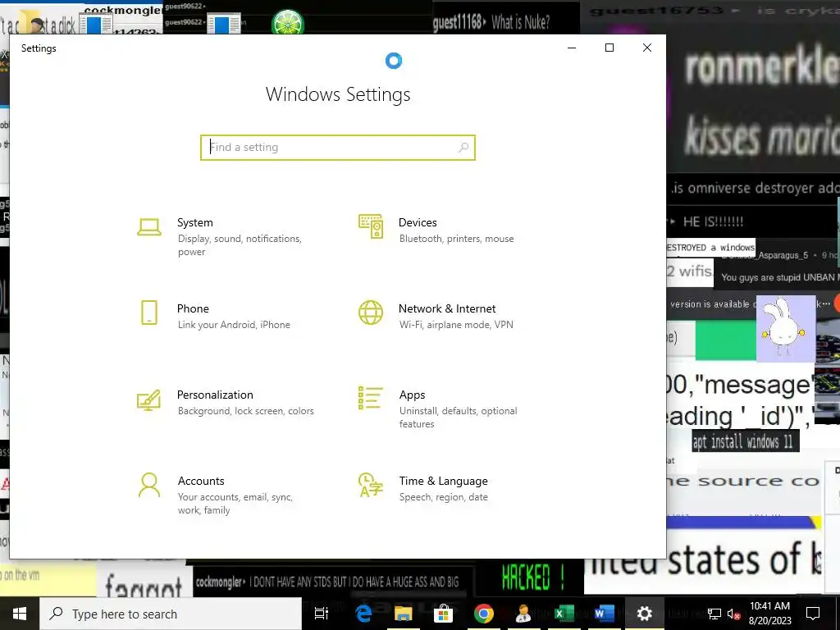Image resolution: width=840 pixels, height=630 pixels.
Task: Open the Windows Start menu
Action: click(x=20, y=614)
